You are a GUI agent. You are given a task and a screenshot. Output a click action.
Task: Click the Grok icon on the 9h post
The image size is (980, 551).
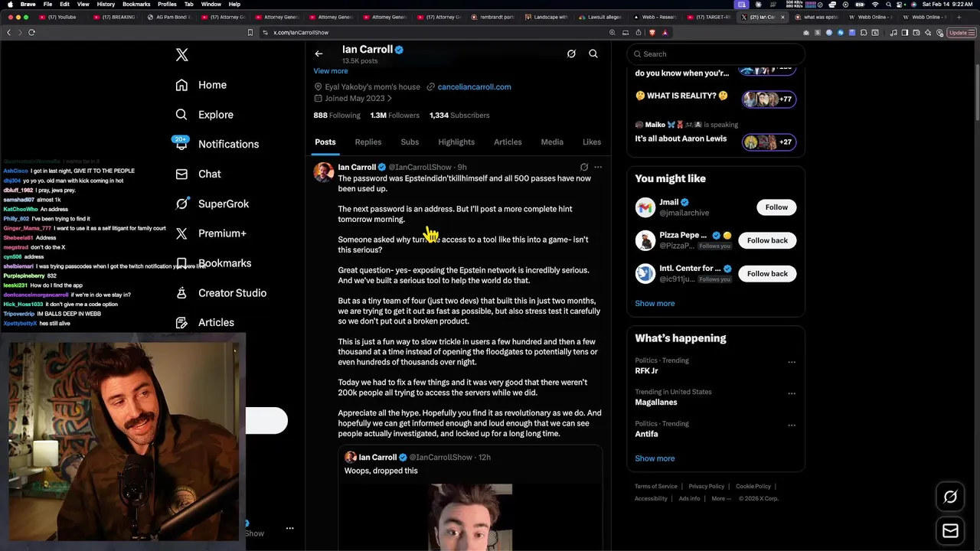[x=584, y=167]
